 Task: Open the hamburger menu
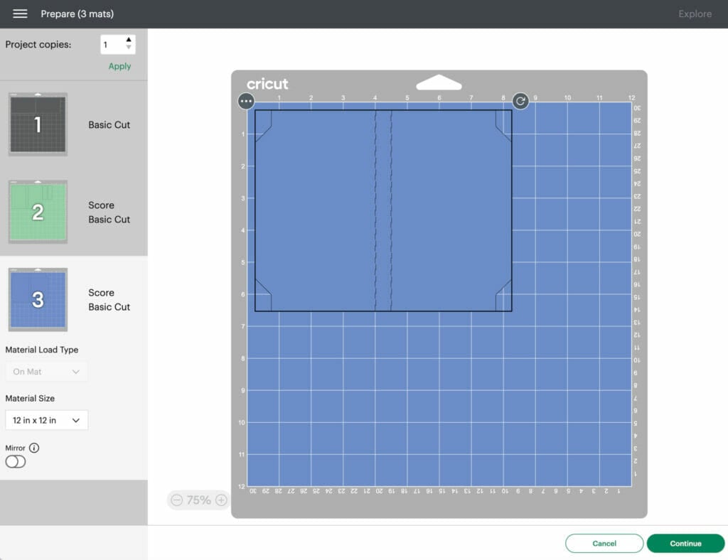pyautogui.click(x=20, y=14)
